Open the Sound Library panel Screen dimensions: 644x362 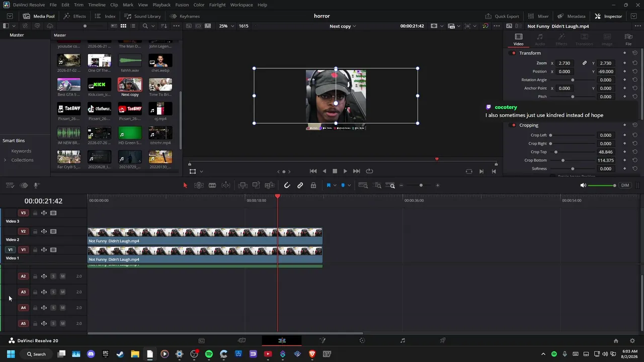tap(142, 16)
